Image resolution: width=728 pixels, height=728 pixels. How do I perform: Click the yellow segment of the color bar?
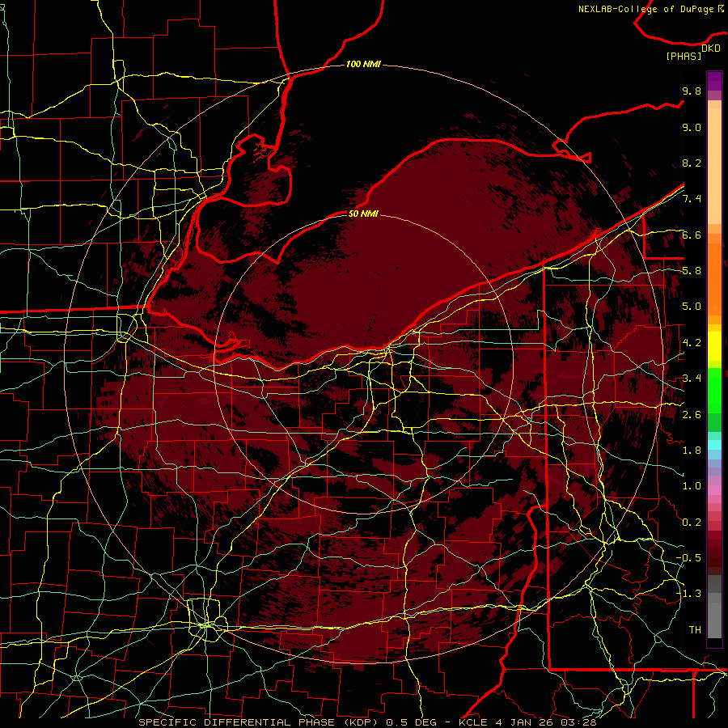pyautogui.click(x=714, y=346)
